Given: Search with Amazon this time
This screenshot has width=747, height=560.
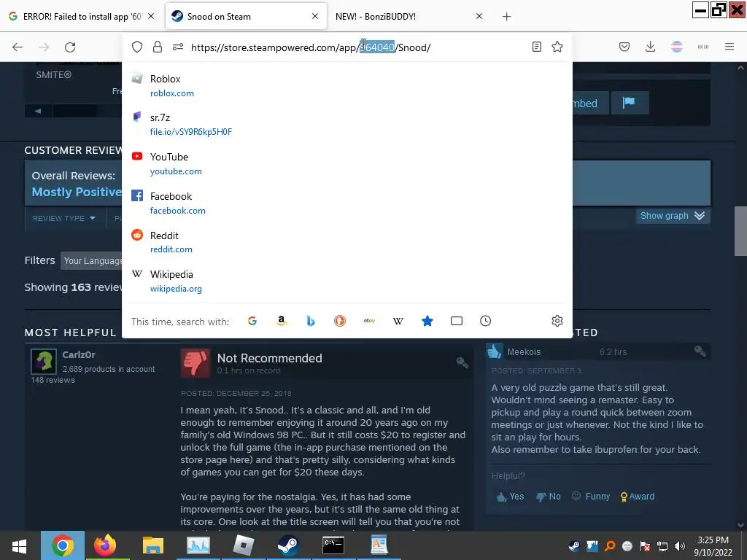Looking at the screenshot, I should pyautogui.click(x=282, y=321).
